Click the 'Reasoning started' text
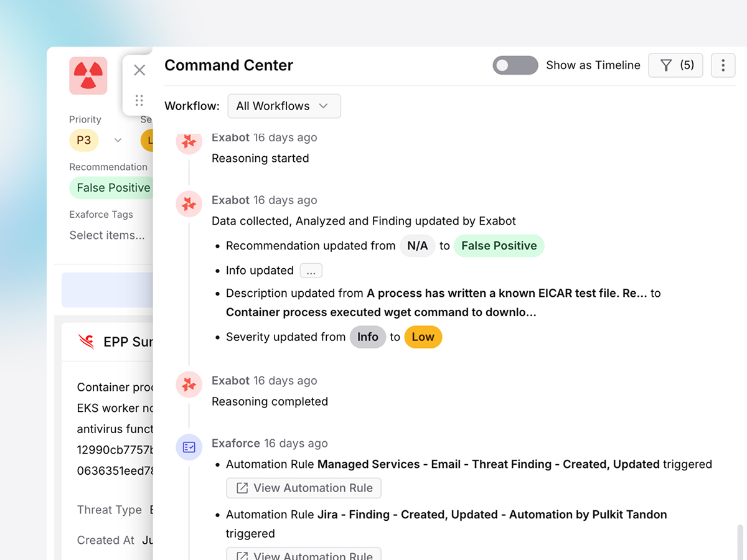Viewport: 747px width, 560px height. coord(260,159)
